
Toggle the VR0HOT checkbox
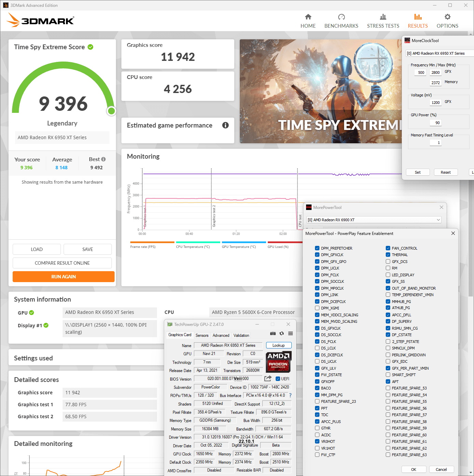click(x=317, y=441)
